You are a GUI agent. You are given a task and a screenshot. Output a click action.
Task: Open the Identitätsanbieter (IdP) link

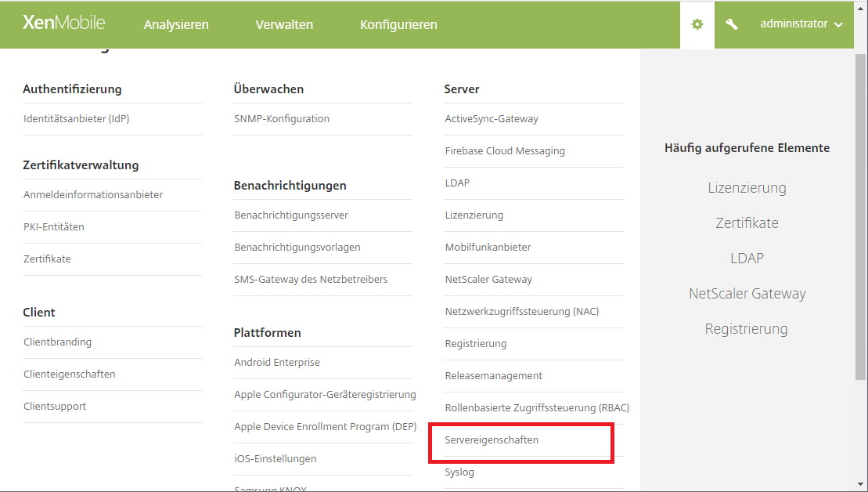tap(76, 119)
